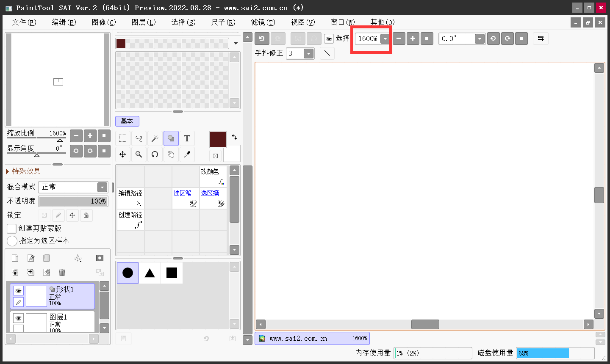Viewport: 610px width, 364px height.
Task: Zoom in using canvas toolbar plus button
Action: click(x=413, y=39)
